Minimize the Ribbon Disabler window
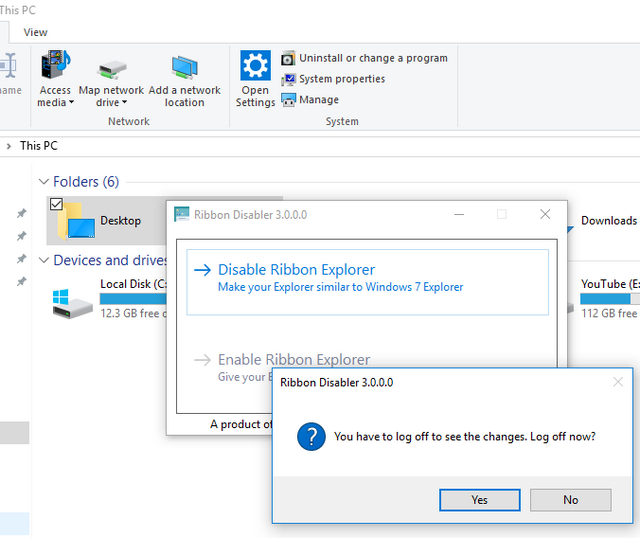 (x=459, y=214)
